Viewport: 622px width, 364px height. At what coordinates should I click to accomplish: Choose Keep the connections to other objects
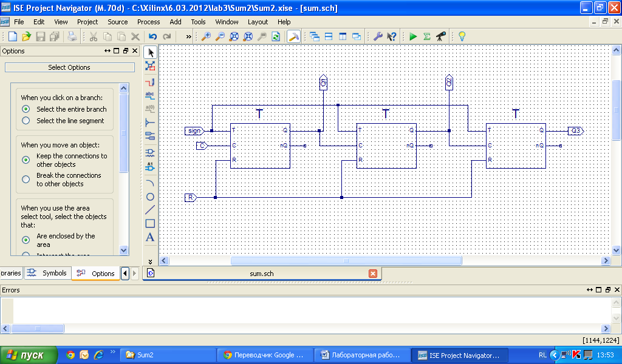point(26,160)
